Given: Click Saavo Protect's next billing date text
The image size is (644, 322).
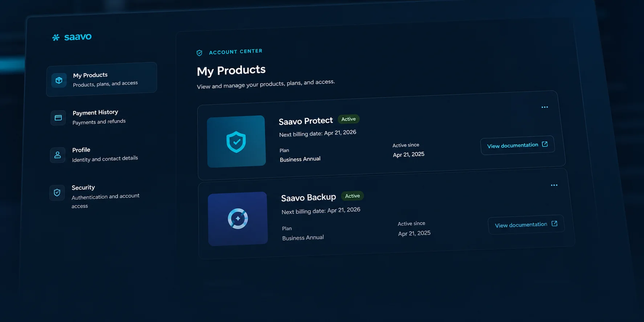Looking at the screenshot, I should click(x=318, y=133).
